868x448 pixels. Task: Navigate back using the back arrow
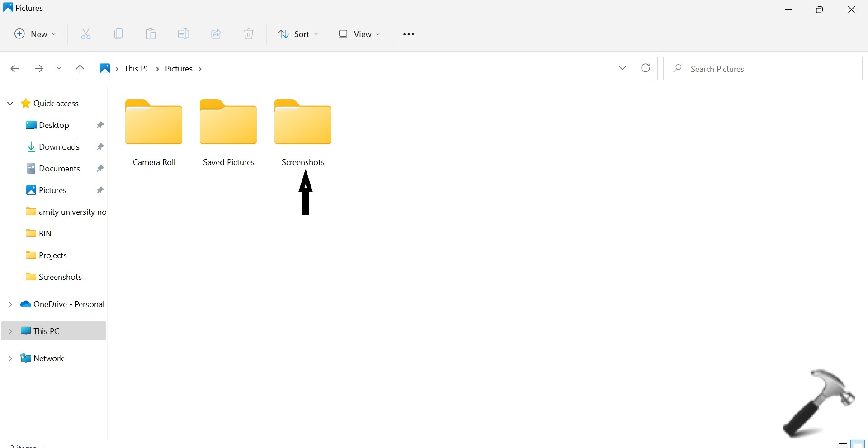pos(14,69)
